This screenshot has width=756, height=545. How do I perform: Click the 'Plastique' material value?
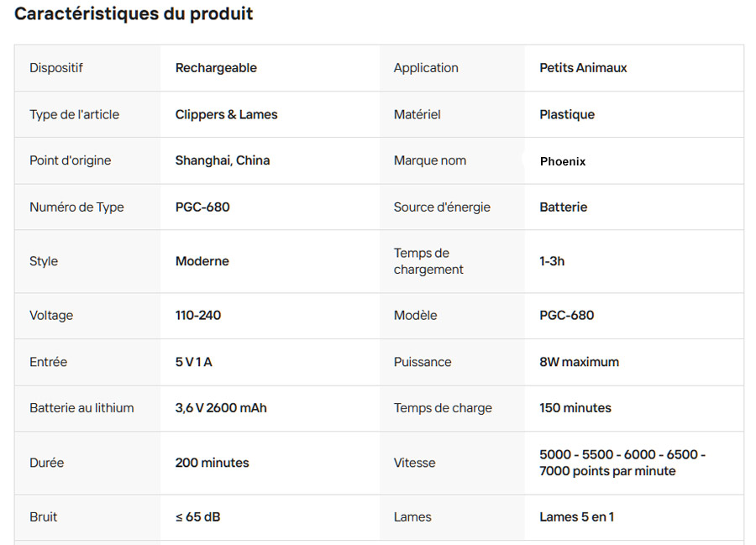click(567, 114)
